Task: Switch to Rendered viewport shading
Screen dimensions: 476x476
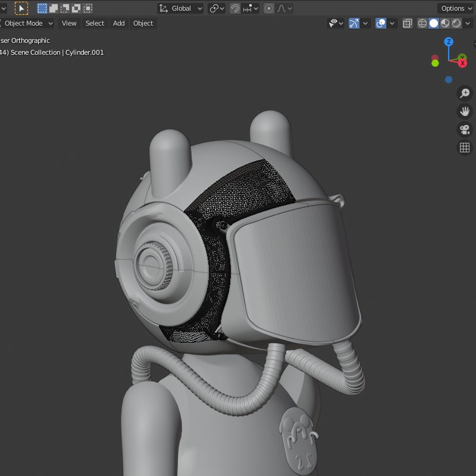Action: [456, 23]
